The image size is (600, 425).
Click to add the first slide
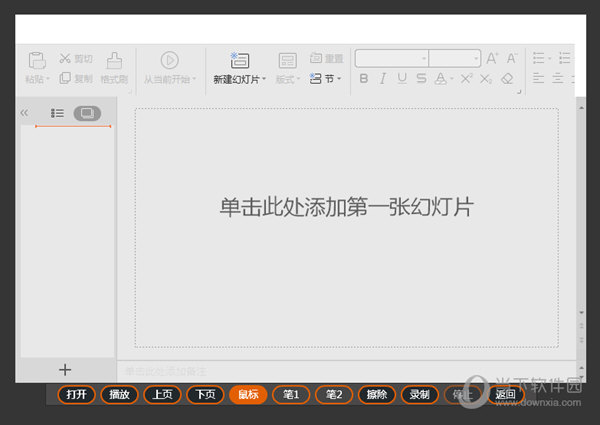[x=347, y=207]
